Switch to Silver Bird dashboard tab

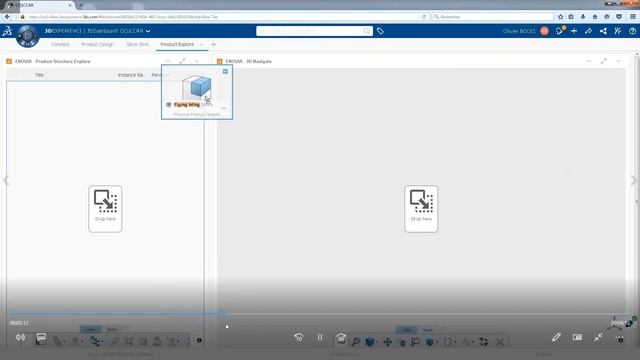[x=137, y=44]
